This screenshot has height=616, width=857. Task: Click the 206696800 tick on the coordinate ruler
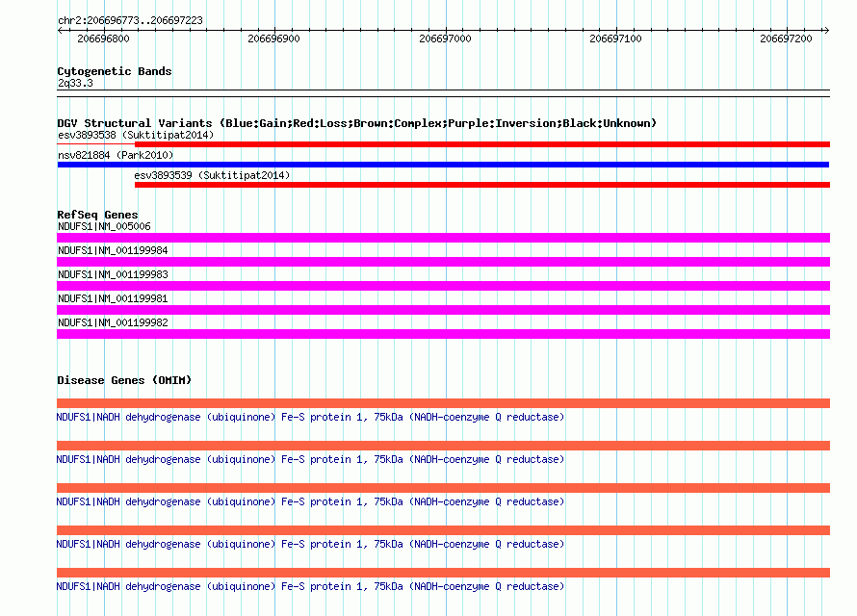coord(103,38)
